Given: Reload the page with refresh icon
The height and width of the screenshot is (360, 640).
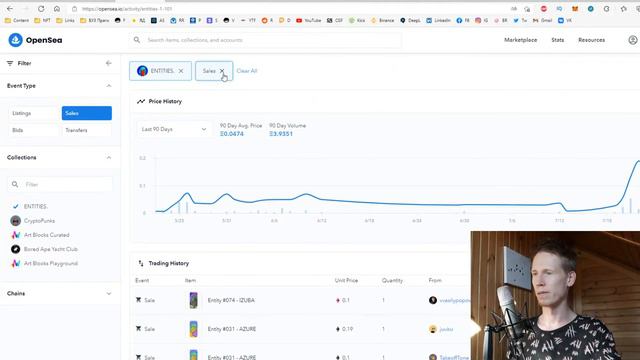Looking at the screenshot, I should tap(41, 9).
